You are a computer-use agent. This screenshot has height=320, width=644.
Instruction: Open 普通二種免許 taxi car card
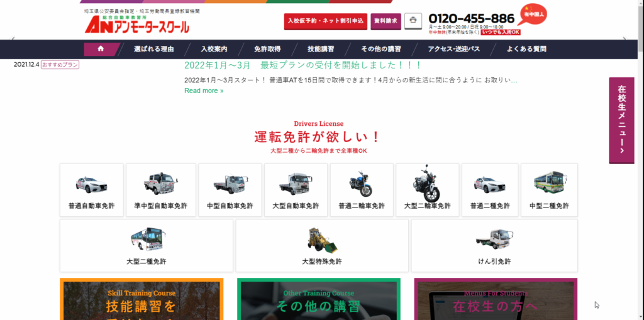(x=490, y=190)
